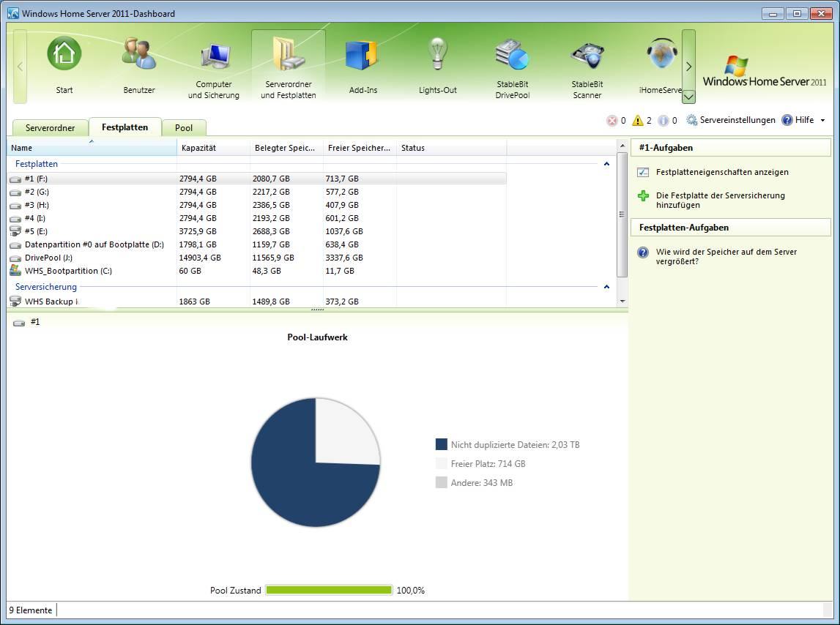Screen dimensions: 840x625
Task: Select disk #4 (I:) row
Action: click(x=256, y=218)
